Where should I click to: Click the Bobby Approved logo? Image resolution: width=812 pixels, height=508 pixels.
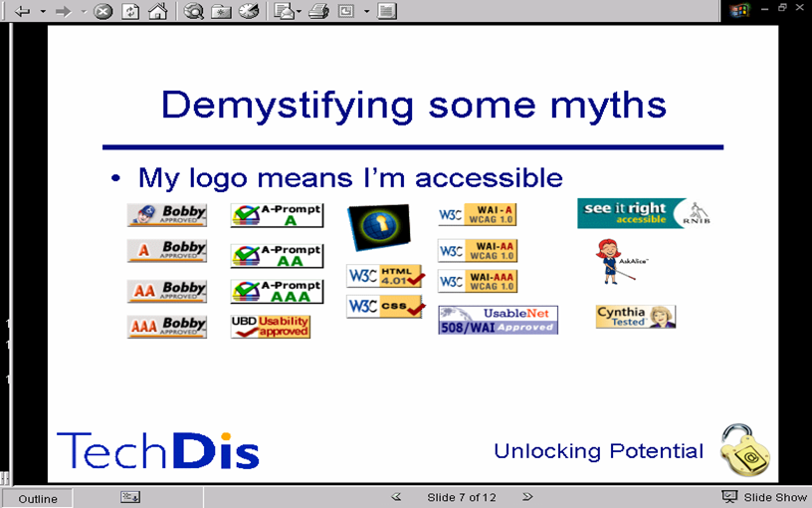pos(167,214)
